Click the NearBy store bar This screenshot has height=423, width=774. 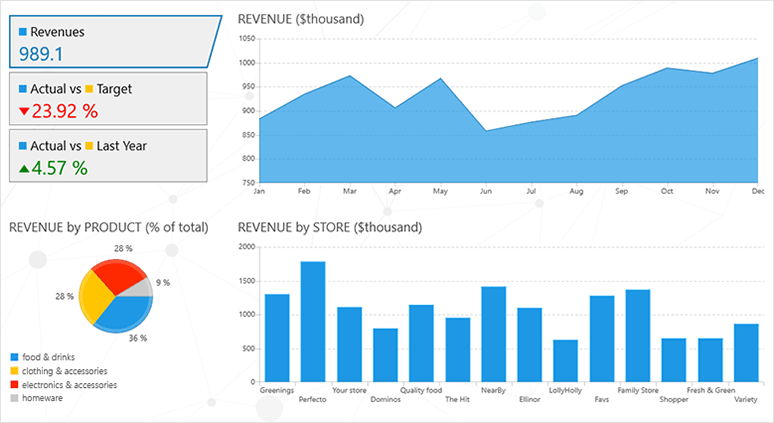494,334
